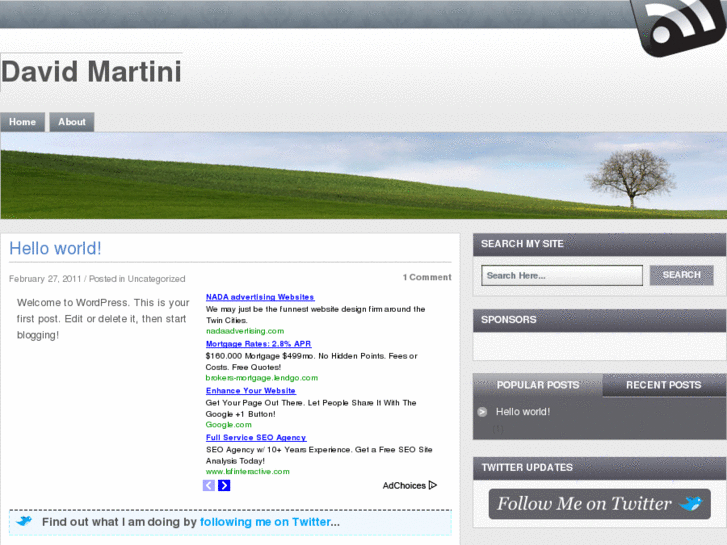Image resolution: width=727 pixels, height=545 pixels.
Task: Open Hello world! in the popular posts list
Action: 523,412
